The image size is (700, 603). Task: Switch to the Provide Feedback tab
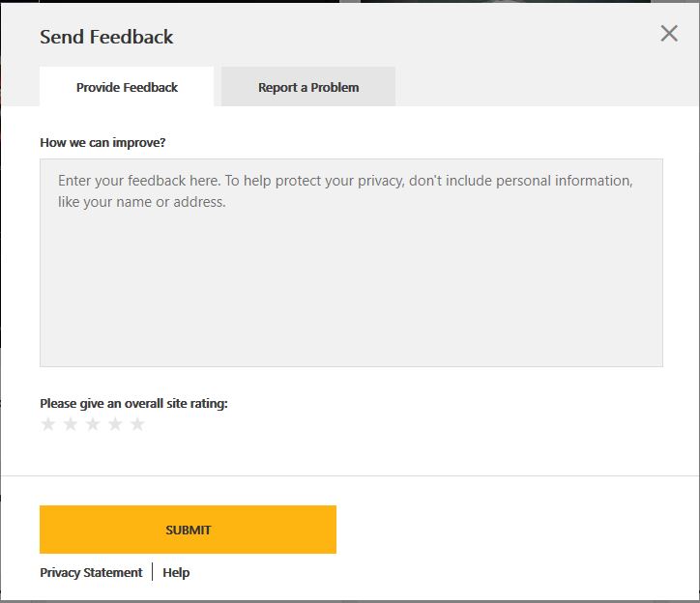click(127, 87)
